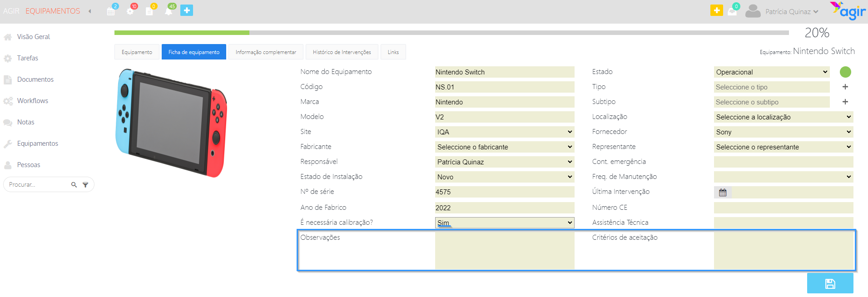This screenshot has width=868, height=297.
Task: Open the Responsável dropdown
Action: 505,162
